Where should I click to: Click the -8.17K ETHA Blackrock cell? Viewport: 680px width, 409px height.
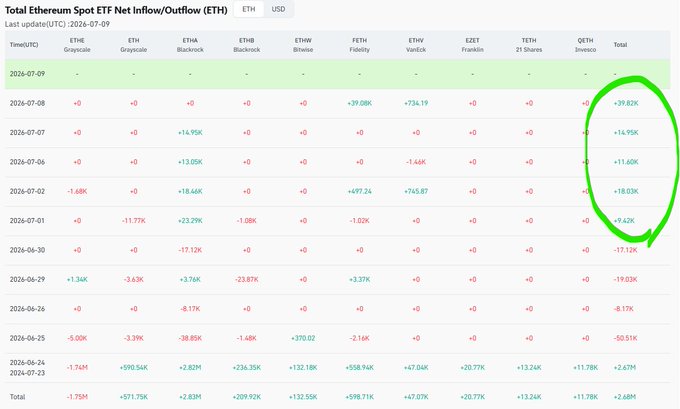190,309
